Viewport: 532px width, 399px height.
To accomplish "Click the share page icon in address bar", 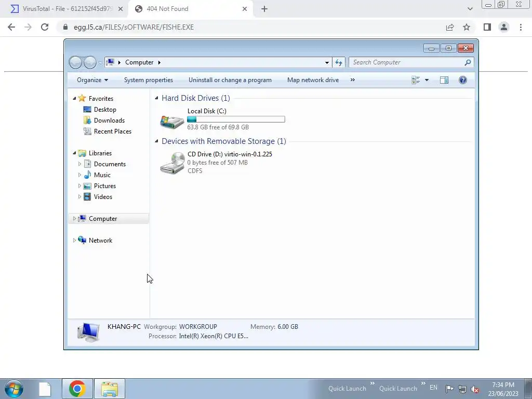I will 450,27.
